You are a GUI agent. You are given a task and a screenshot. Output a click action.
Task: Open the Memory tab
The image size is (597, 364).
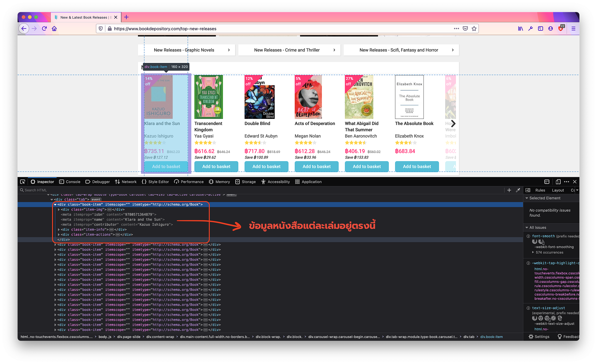[x=219, y=182]
